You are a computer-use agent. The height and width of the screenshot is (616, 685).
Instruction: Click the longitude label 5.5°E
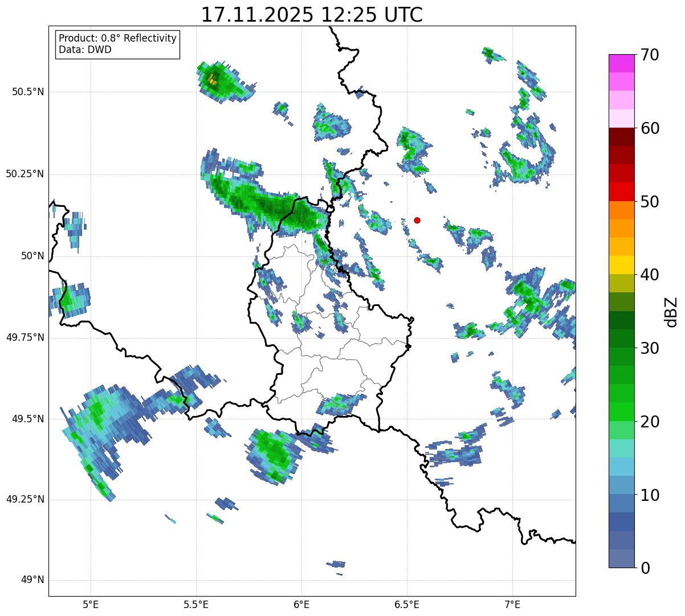[x=196, y=604]
